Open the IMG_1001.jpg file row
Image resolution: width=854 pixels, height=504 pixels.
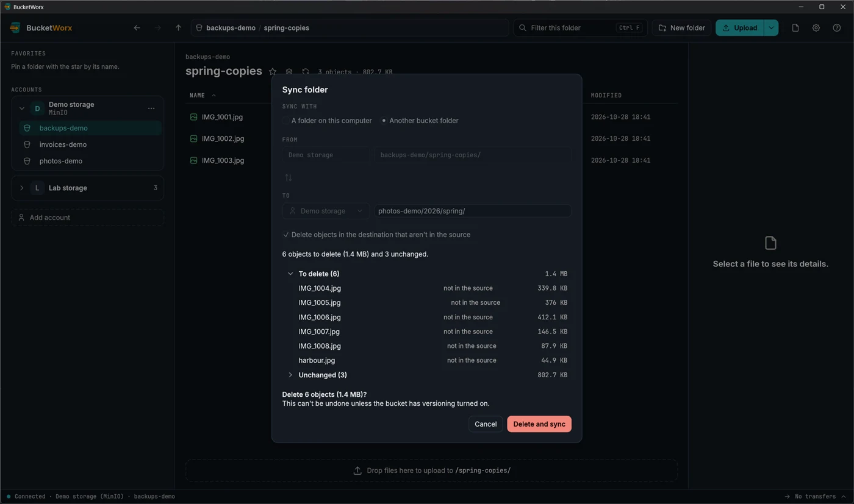[431, 116]
